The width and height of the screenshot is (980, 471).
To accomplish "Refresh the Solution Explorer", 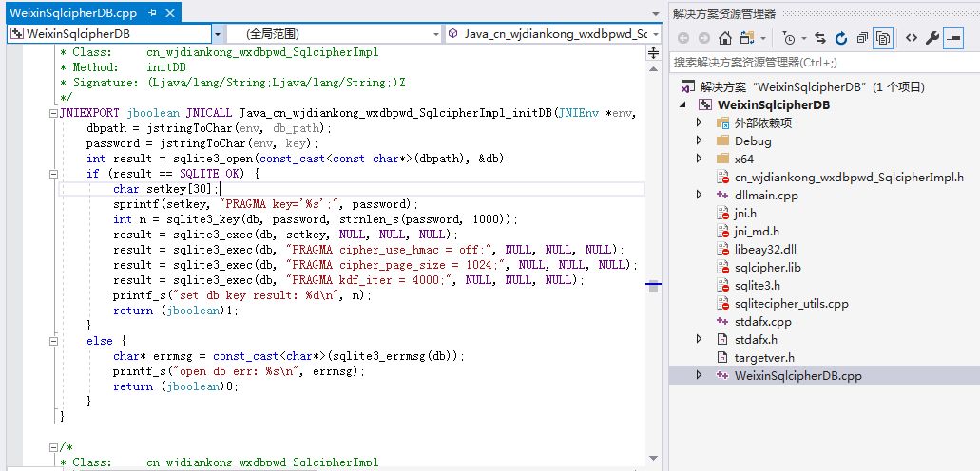I will pyautogui.click(x=841, y=38).
